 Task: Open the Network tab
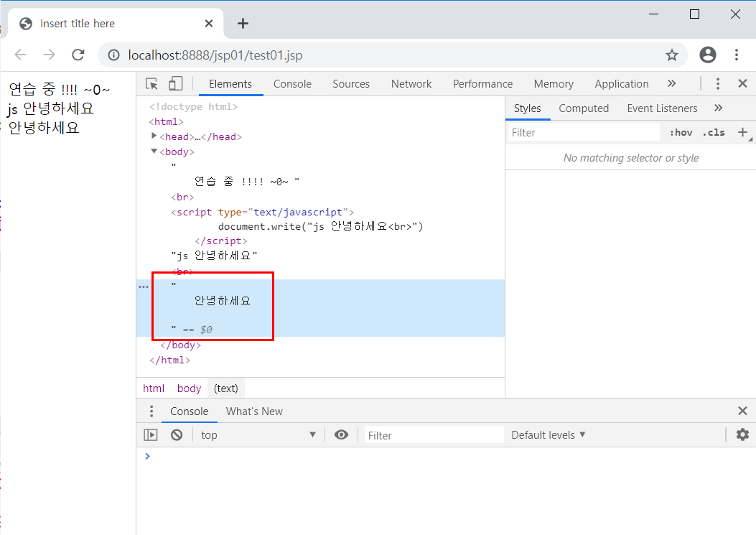[411, 84]
